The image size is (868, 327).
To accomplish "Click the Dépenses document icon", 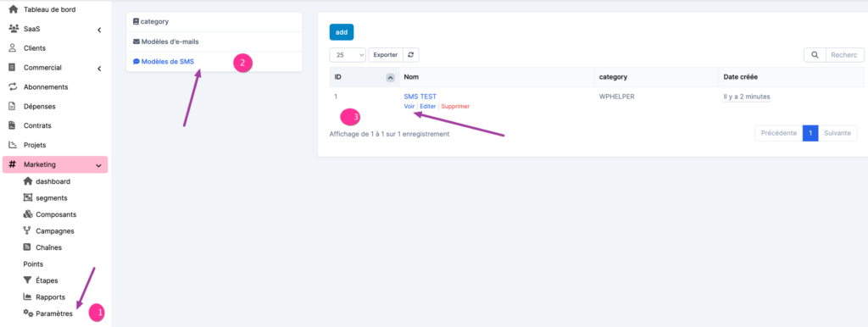I will tap(12, 106).
